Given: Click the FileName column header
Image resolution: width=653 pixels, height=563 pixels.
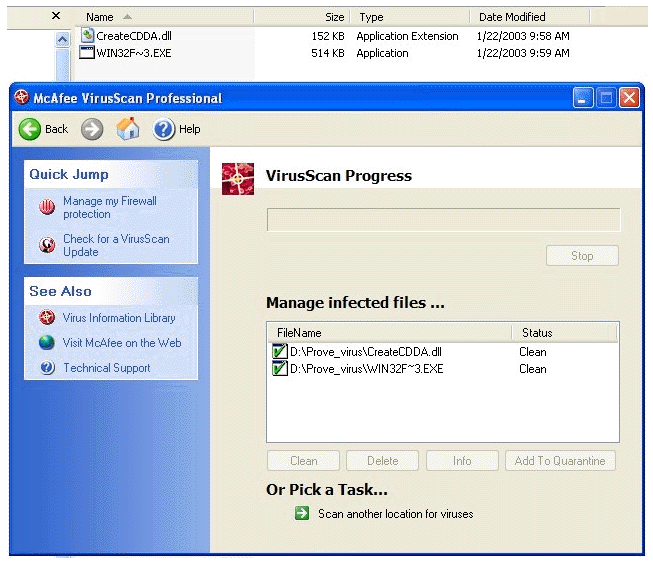Looking at the screenshot, I should pos(299,333).
